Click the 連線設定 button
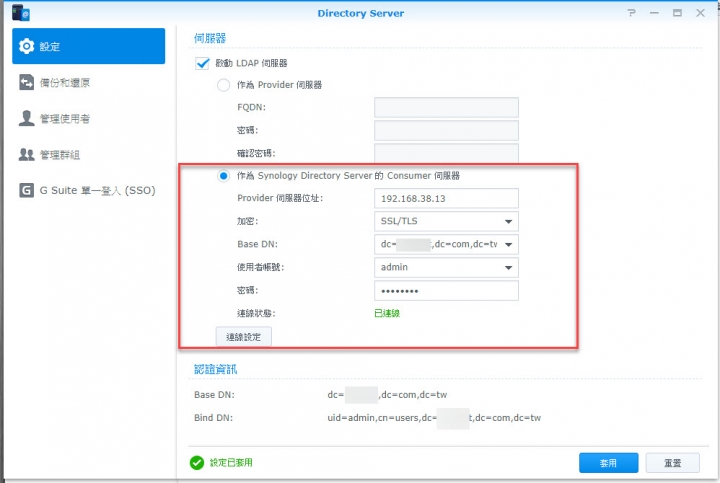 [243, 337]
